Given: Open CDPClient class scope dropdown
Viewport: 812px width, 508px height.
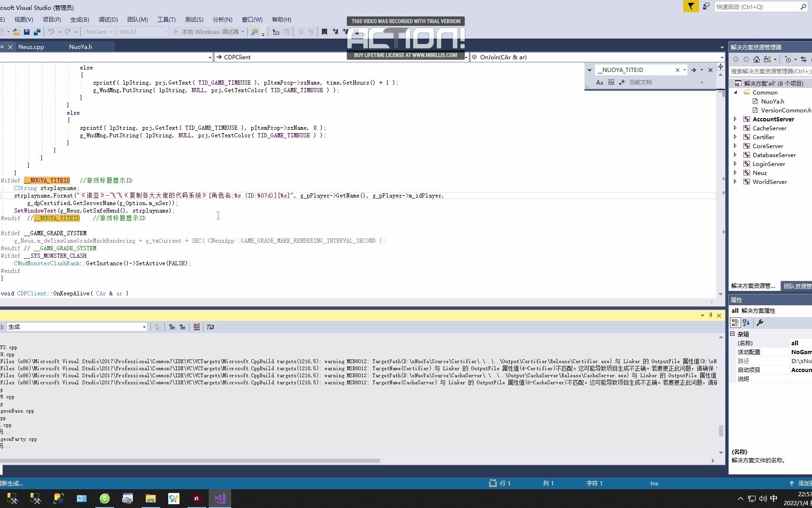Looking at the screenshot, I should point(342,57).
